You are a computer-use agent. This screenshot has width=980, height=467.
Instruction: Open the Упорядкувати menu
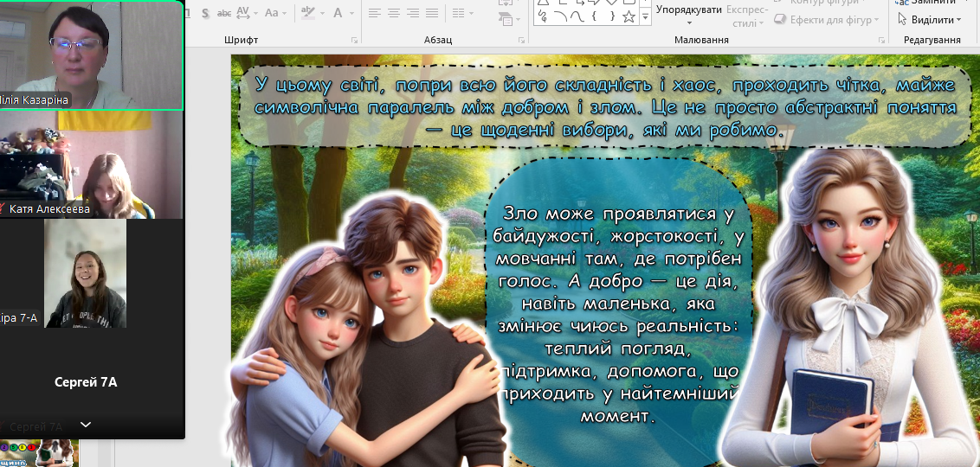689,10
